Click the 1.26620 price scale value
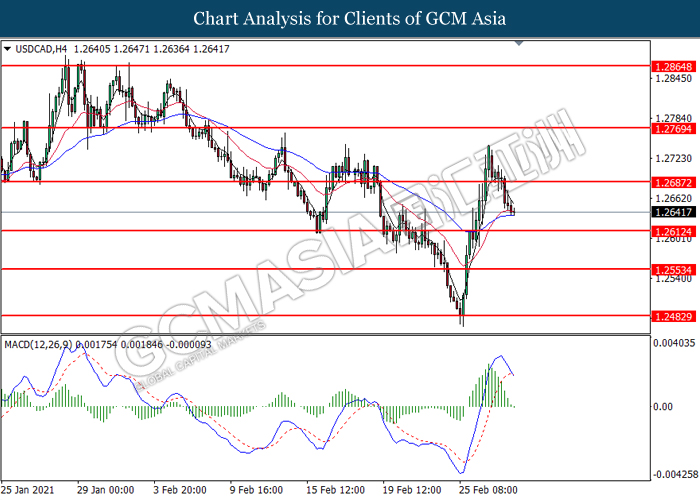Image resolution: width=700 pixels, height=500 pixels. [673, 198]
